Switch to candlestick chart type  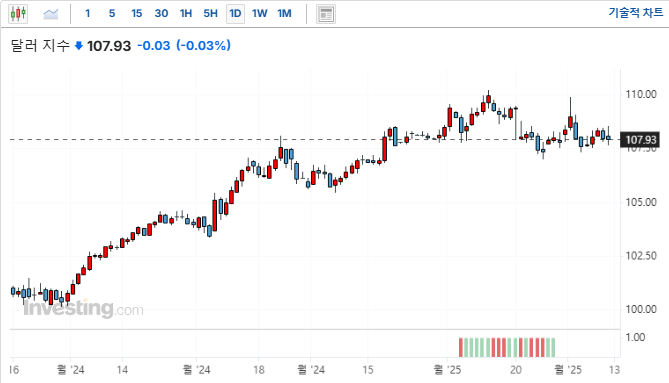(x=18, y=14)
